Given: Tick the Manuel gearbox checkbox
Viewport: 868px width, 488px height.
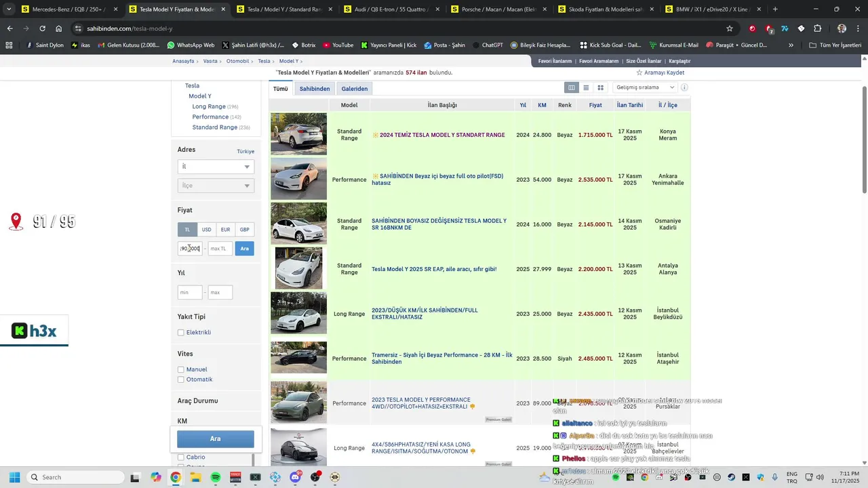Looking at the screenshot, I should (181, 370).
